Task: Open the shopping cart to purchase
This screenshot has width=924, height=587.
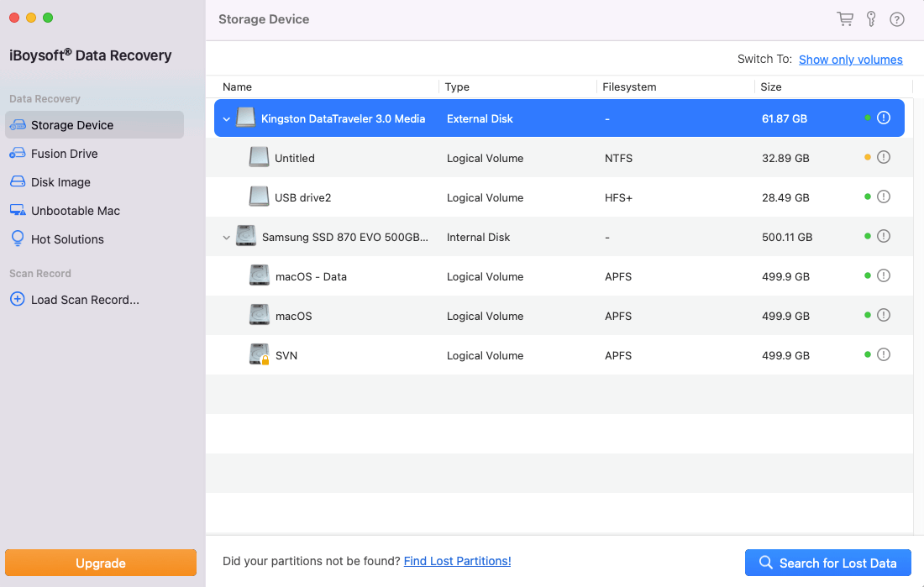Action: point(844,18)
